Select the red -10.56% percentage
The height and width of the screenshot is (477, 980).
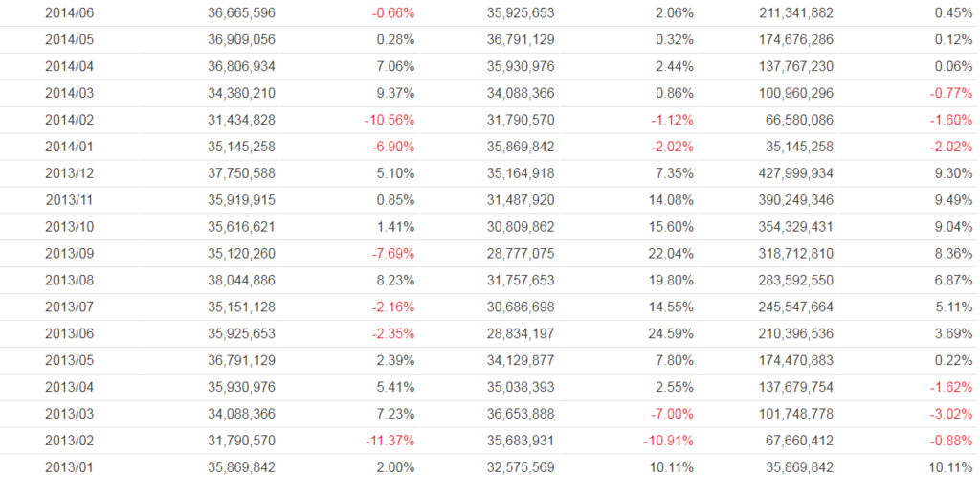click(x=390, y=120)
